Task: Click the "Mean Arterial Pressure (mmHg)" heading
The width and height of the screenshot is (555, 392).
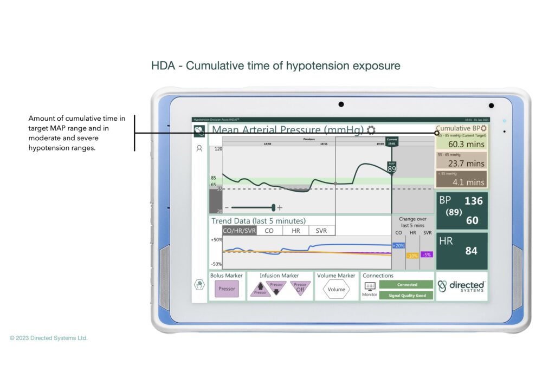Action: (x=287, y=130)
